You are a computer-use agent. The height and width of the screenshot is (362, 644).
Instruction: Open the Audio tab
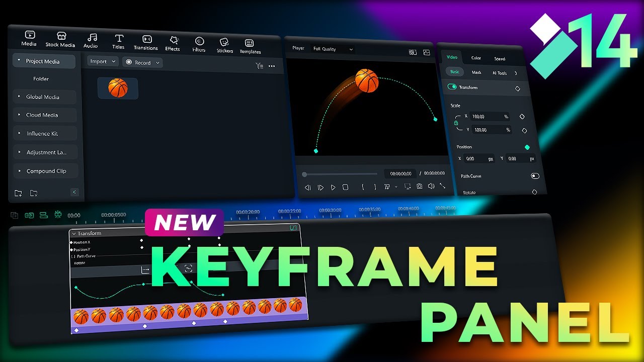point(91,41)
